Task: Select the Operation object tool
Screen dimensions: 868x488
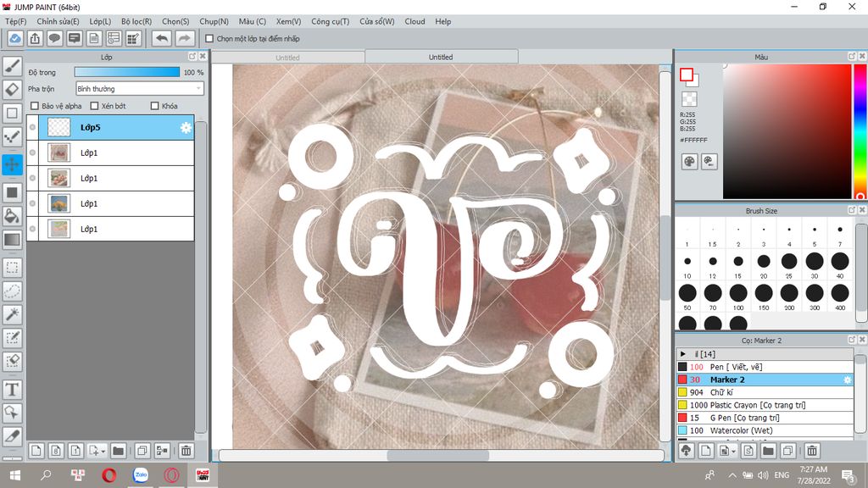Action: [x=12, y=413]
